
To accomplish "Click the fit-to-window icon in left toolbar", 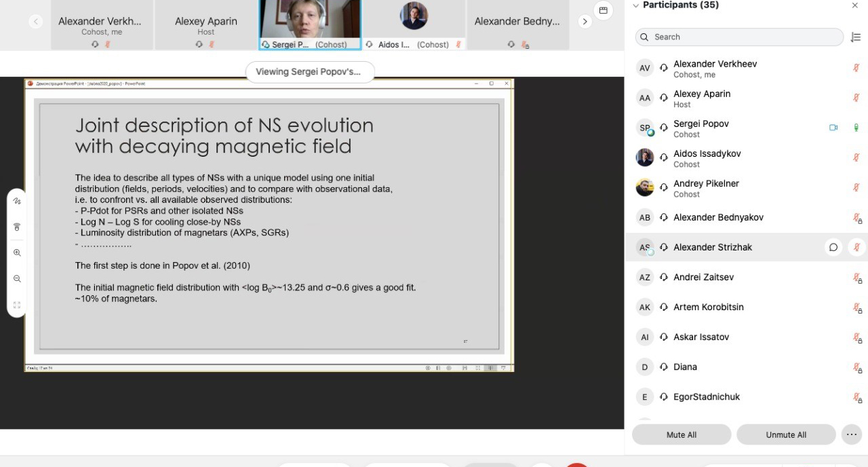I will [17, 305].
